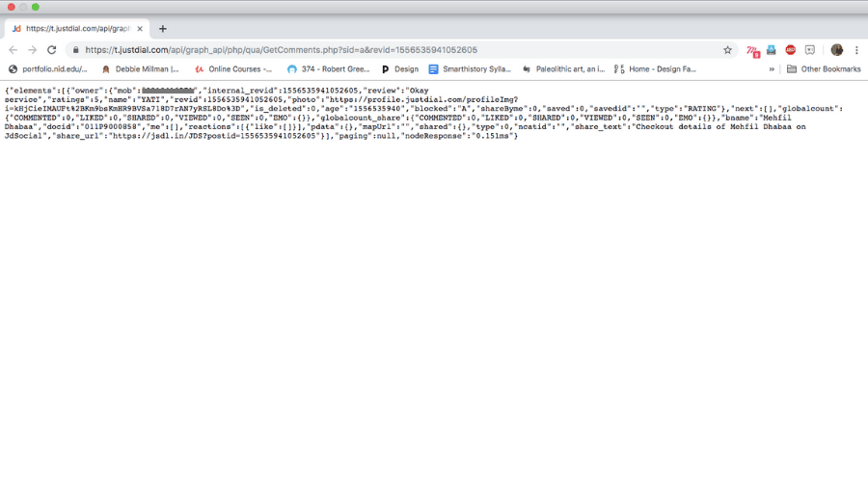
Task: Click the browser back arrow
Action: point(14,50)
